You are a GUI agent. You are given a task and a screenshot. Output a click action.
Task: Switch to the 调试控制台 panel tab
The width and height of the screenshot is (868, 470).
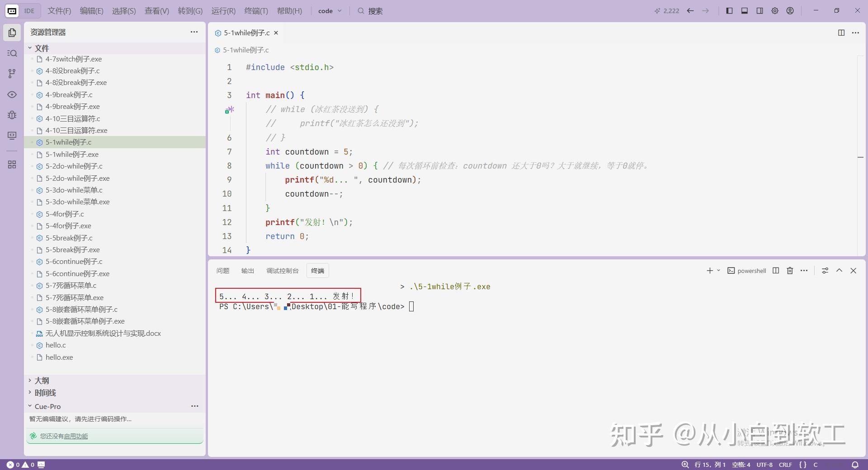(x=283, y=271)
